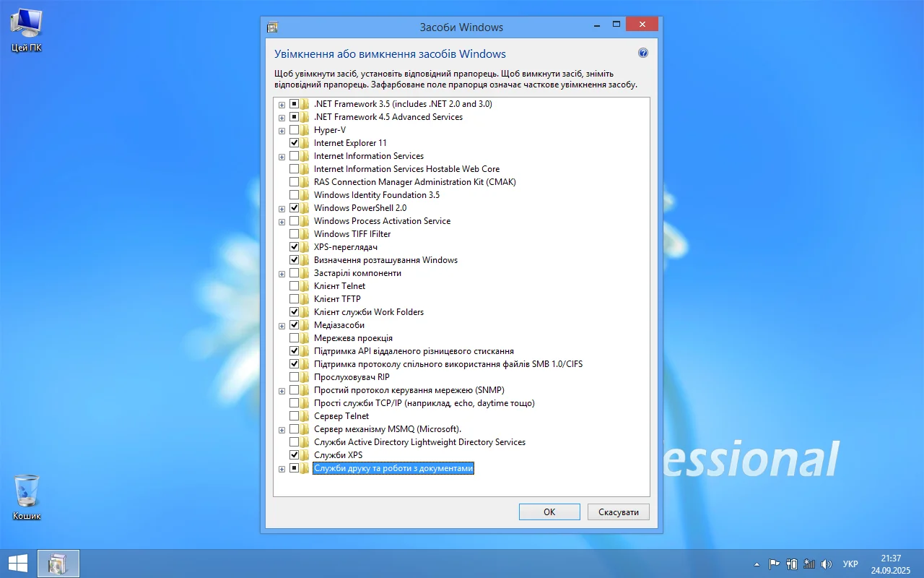This screenshot has width=924, height=578.
Task: Click the Windows Start button
Action: point(18,564)
